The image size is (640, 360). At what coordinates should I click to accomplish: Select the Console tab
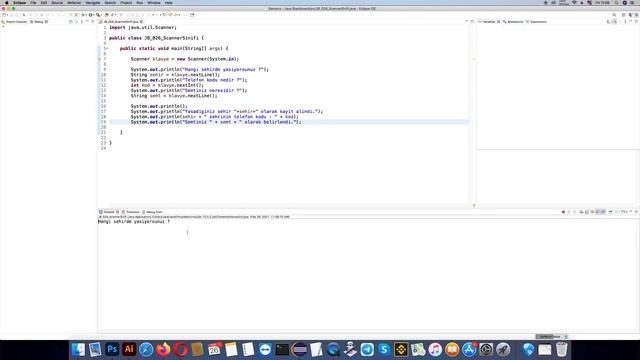pos(109,212)
